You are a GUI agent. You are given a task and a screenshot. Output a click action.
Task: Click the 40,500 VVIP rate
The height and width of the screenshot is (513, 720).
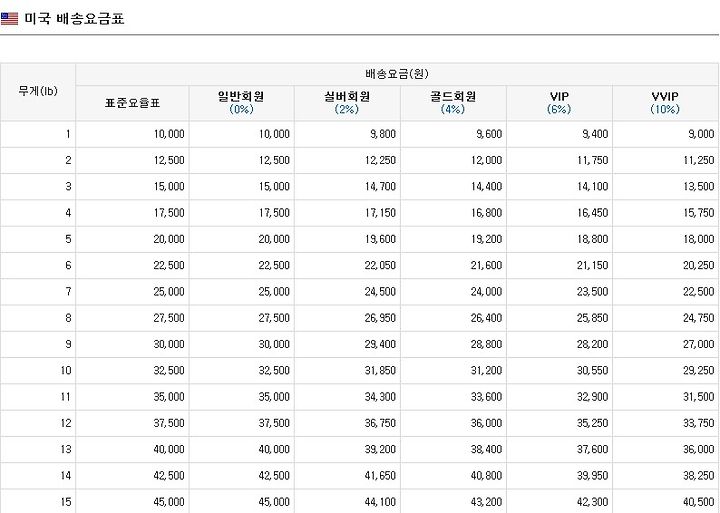698,502
